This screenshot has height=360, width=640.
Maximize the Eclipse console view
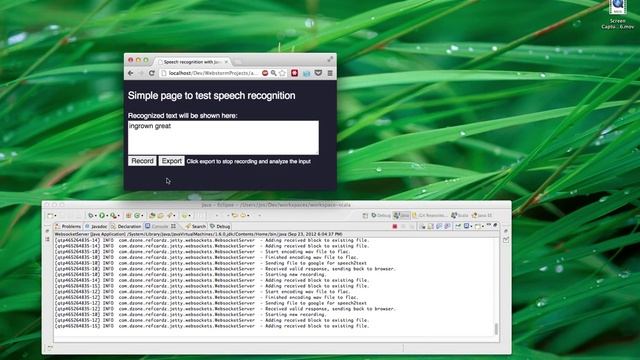click(496, 225)
